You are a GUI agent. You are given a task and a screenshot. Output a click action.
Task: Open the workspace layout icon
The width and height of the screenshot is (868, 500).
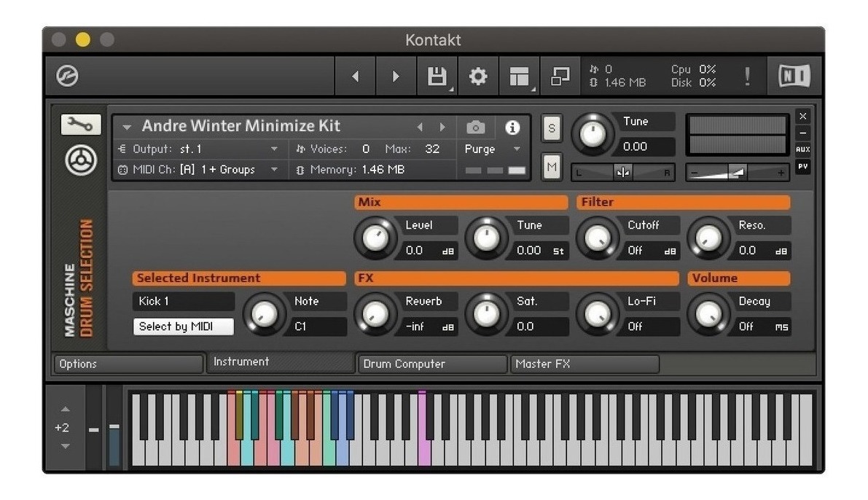point(519,76)
